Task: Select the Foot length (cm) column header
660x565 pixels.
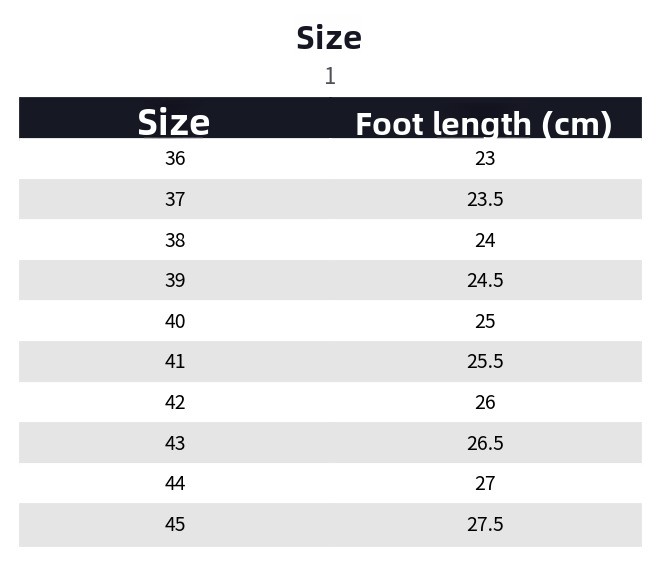Action: [484, 123]
